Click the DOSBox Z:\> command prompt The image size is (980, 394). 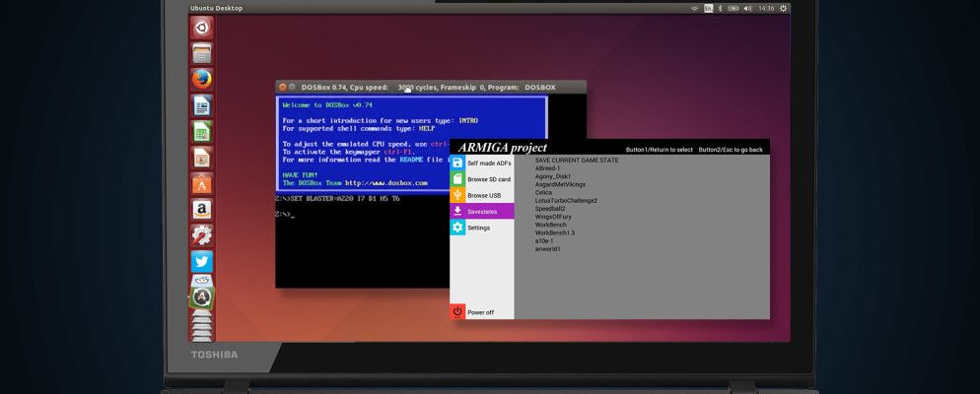[x=284, y=214]
